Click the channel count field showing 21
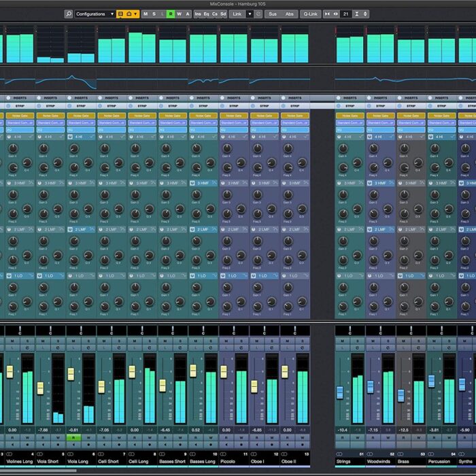476x476 pixels. coord(345,14)
